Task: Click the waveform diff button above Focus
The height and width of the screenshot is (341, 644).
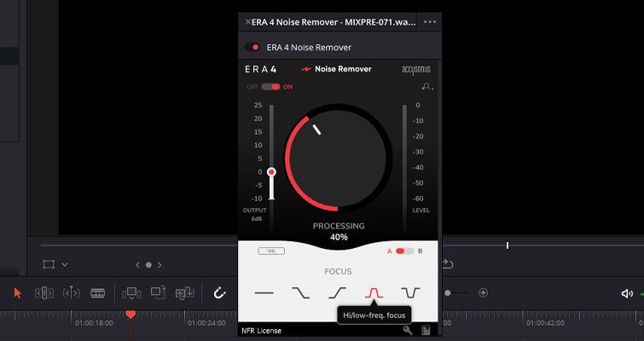Action: coord(271,251)
